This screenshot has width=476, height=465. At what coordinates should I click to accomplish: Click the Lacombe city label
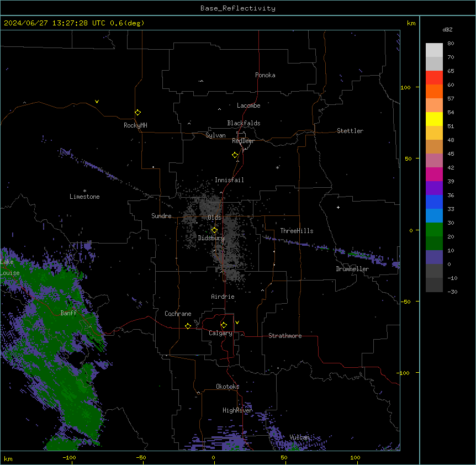pos(248,105)
